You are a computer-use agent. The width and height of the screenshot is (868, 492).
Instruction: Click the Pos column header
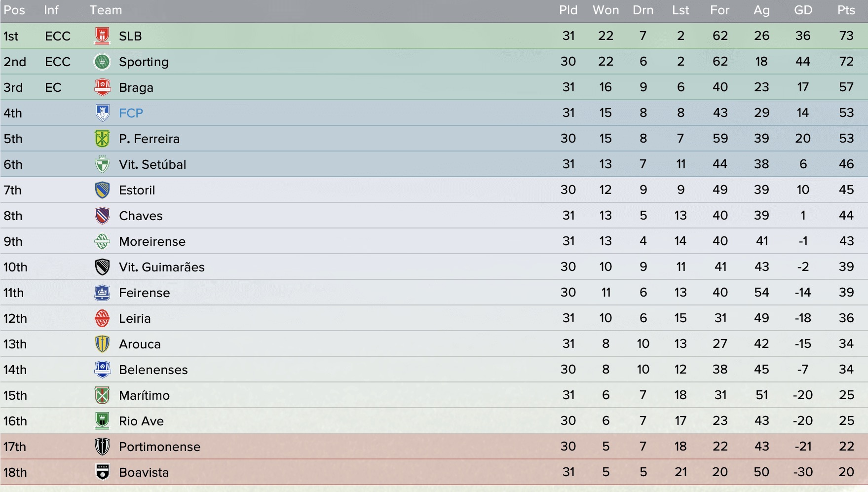click(x=14, y=10)
